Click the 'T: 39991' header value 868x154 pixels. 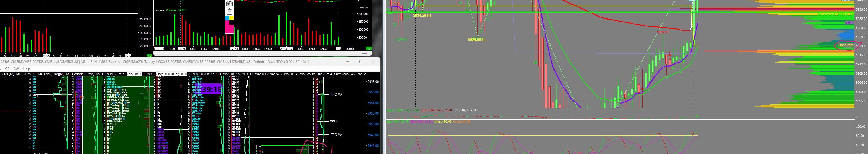pos(149,74)
